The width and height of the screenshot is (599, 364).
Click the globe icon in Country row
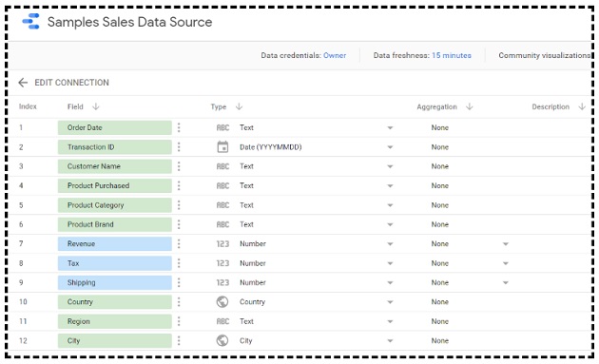pos(222,301)
